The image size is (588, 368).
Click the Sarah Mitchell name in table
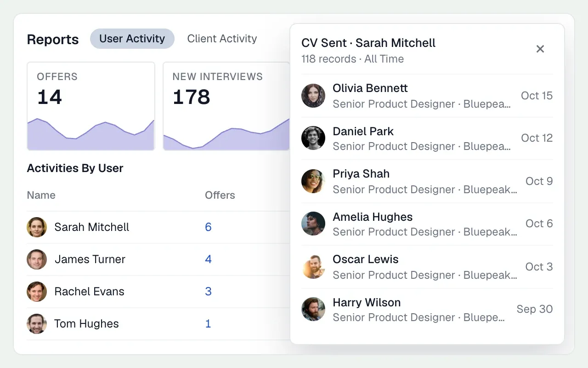92,227
